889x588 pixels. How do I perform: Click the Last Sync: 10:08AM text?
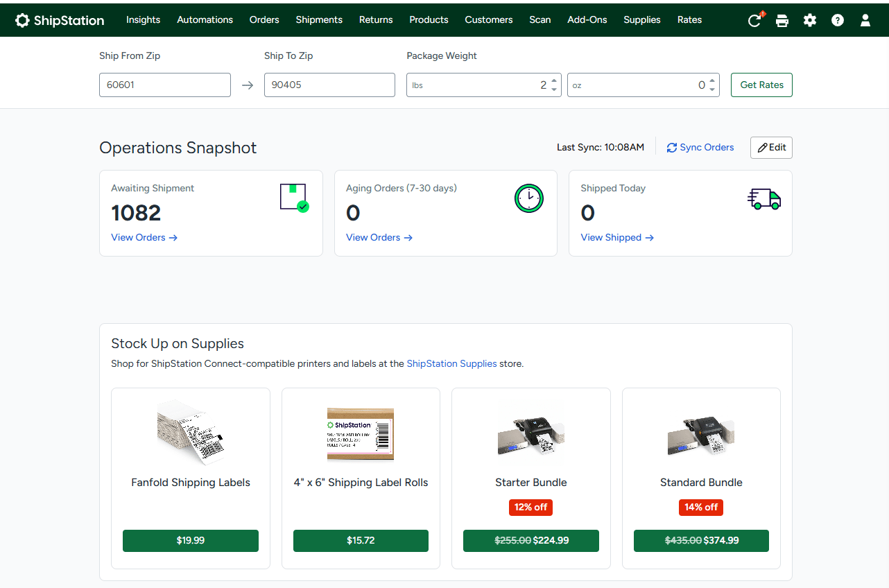coord(601,148)
